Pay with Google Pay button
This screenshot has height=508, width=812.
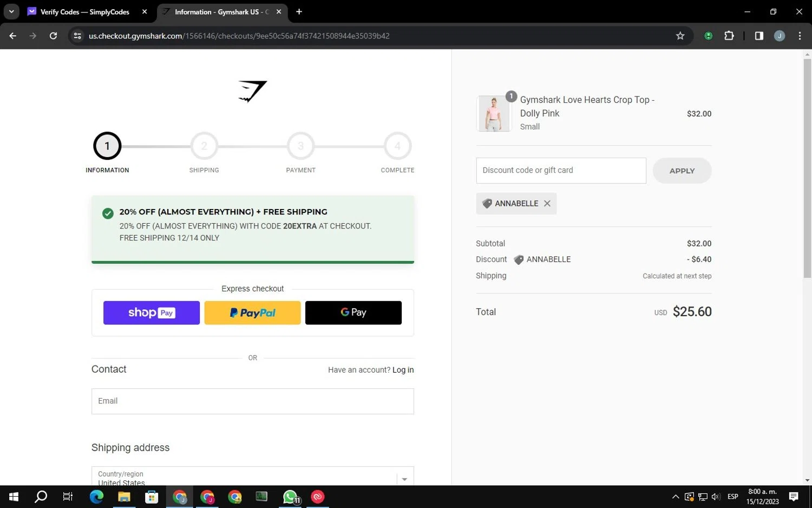coord(353,312)
